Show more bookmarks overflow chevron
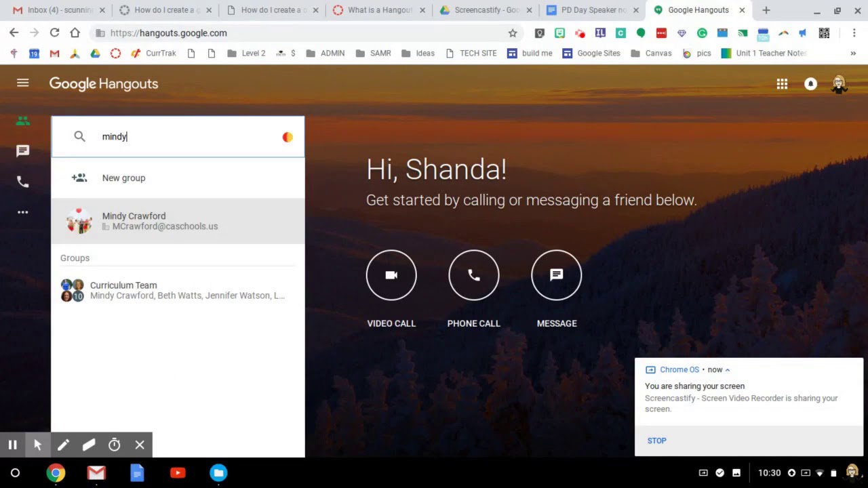This screenshot has width=868, height=488. (x=853, y=53)
